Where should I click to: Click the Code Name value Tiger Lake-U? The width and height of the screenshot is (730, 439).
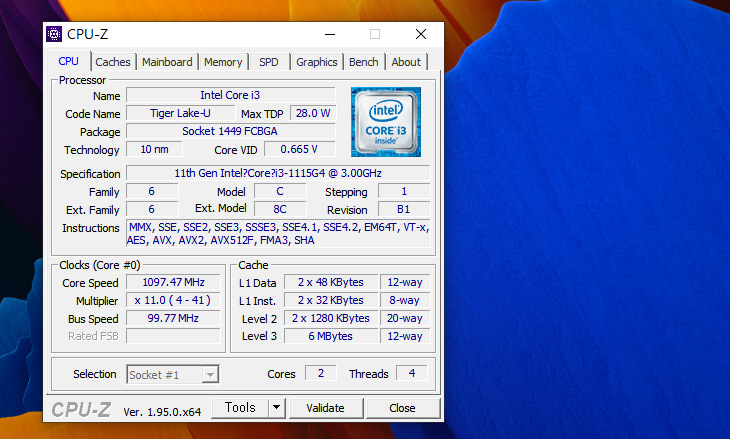[x=181, y=113]
